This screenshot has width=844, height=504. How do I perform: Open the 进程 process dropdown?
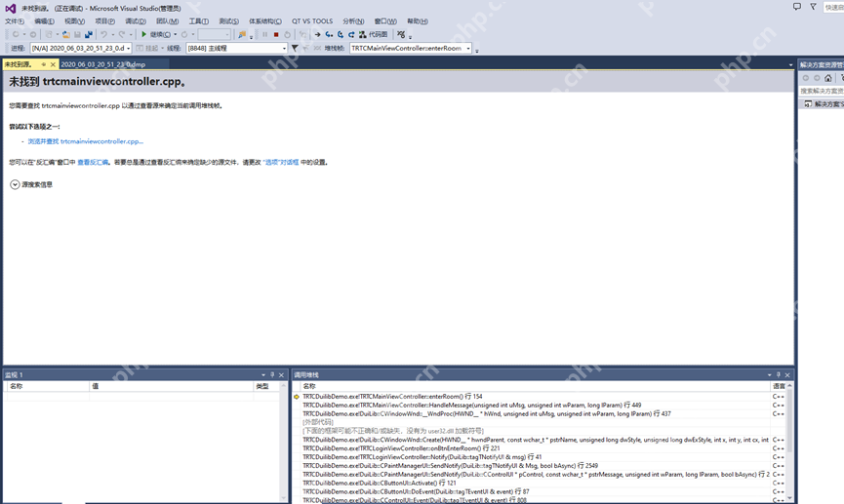click(80, 48)
